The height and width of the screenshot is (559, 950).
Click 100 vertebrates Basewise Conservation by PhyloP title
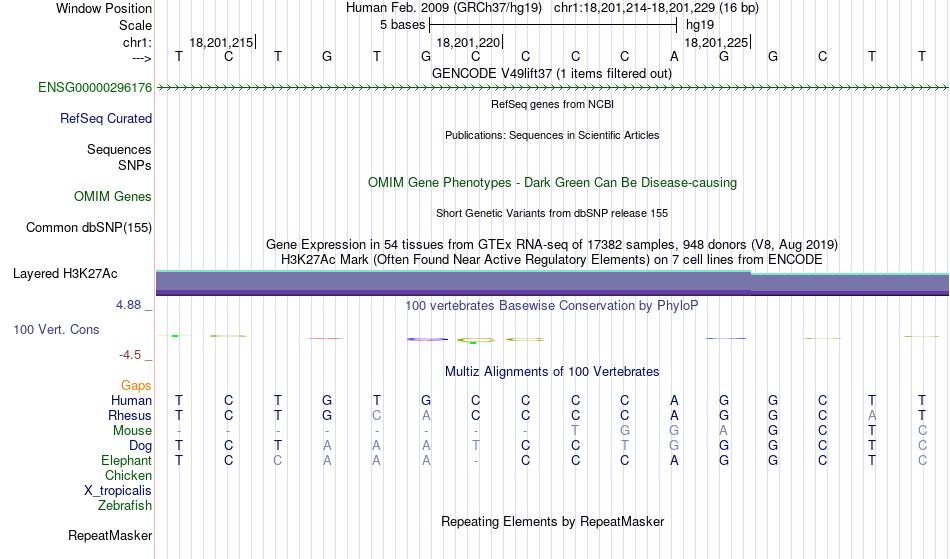tap(552, 306)
